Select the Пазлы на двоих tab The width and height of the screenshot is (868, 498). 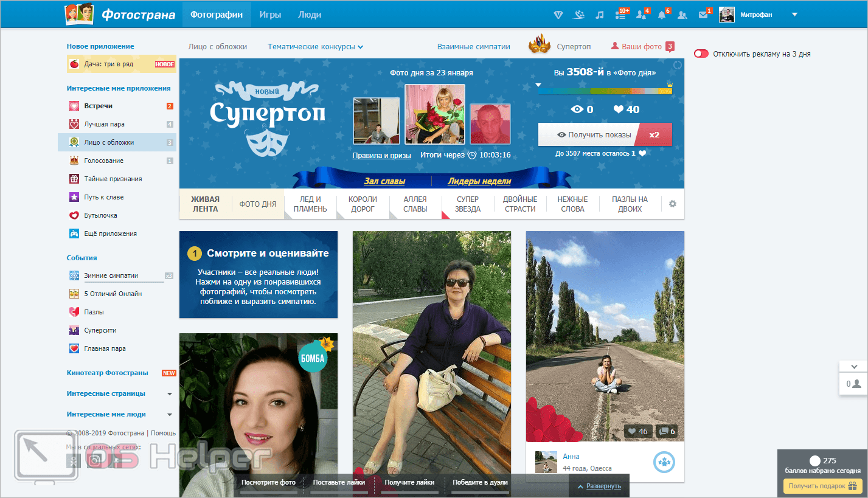point(630,204)
